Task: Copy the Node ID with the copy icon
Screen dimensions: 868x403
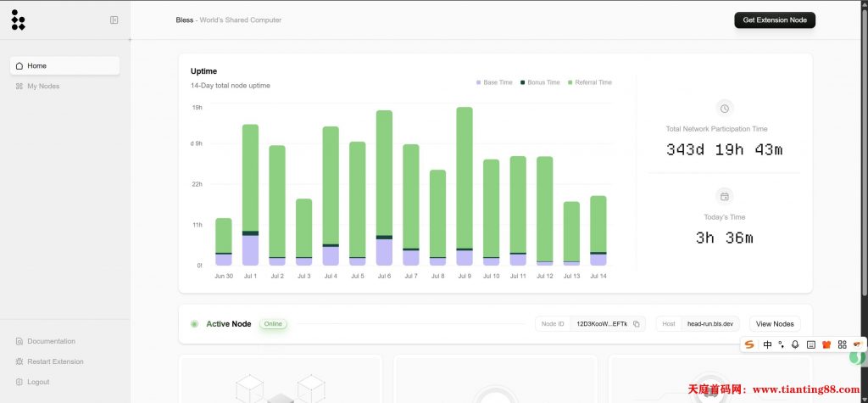Action: pos(636,324)
